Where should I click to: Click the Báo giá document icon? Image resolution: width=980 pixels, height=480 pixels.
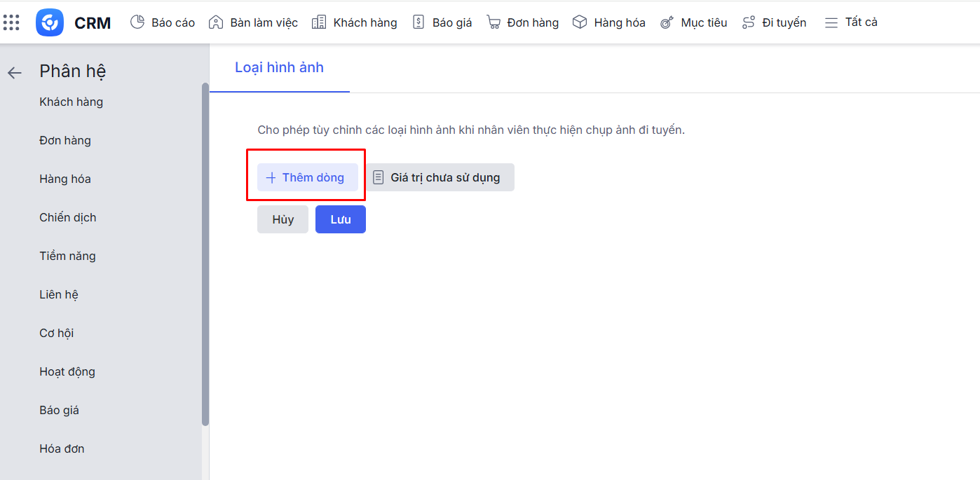click(x=418, y=22)
